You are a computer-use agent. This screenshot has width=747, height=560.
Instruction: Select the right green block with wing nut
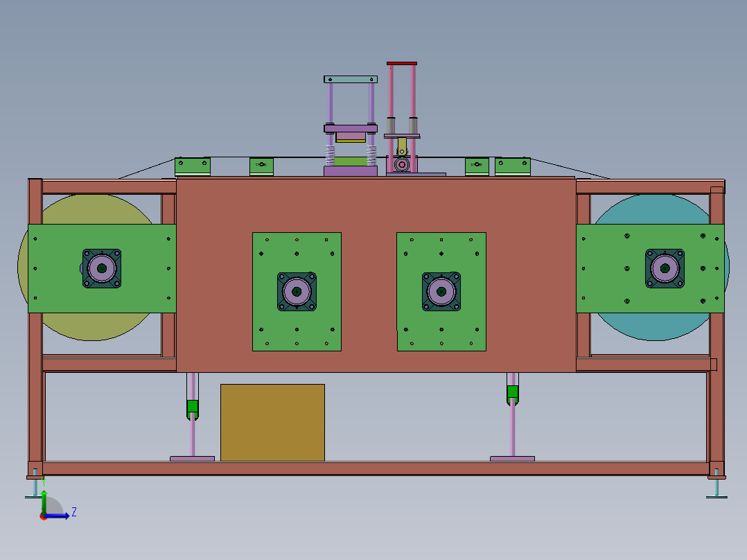pos(477,166)
